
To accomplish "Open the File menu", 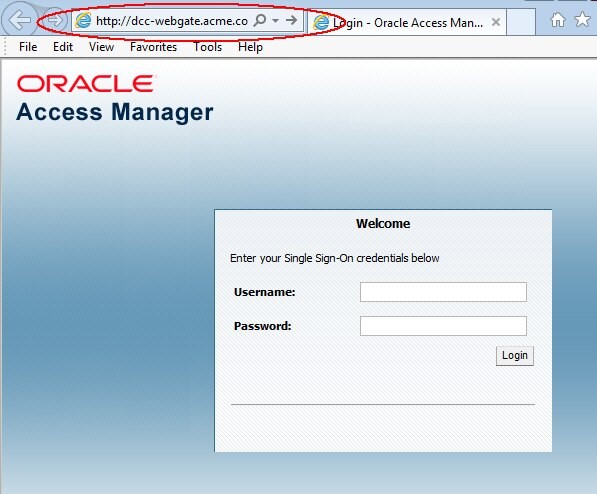I will tap(28, 47).
